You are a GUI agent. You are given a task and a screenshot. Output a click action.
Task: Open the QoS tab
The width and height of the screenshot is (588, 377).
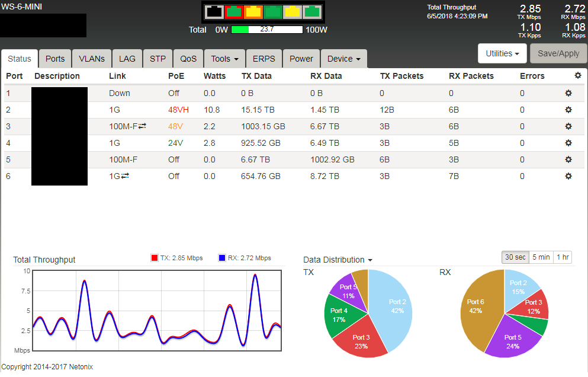tap(188, 59)
